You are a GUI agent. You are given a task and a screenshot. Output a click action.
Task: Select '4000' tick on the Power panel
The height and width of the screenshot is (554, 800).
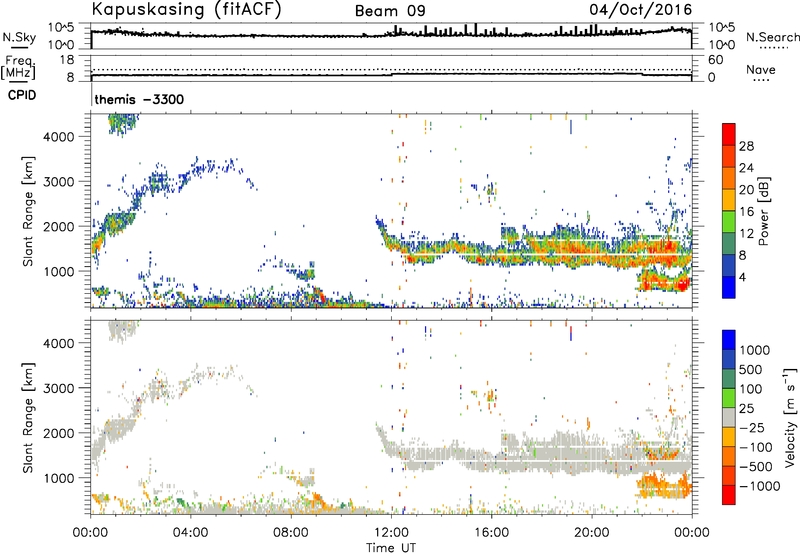click(x=59, y=137)
